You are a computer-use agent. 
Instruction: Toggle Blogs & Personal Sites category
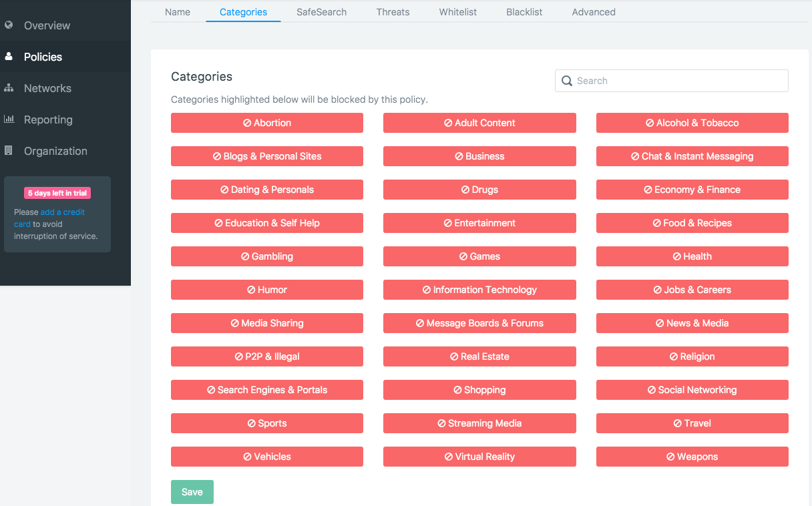267,156
